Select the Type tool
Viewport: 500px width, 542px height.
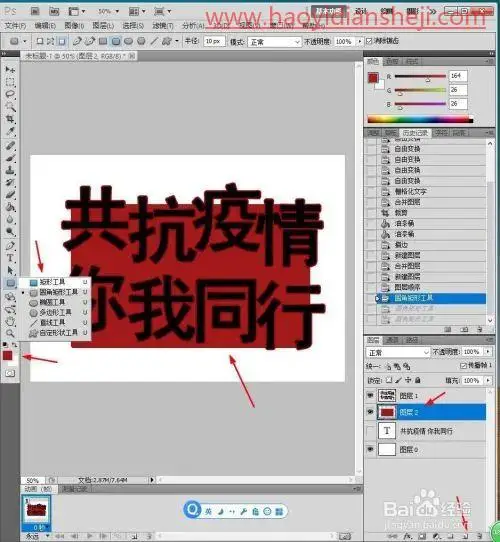click(10, 258)
